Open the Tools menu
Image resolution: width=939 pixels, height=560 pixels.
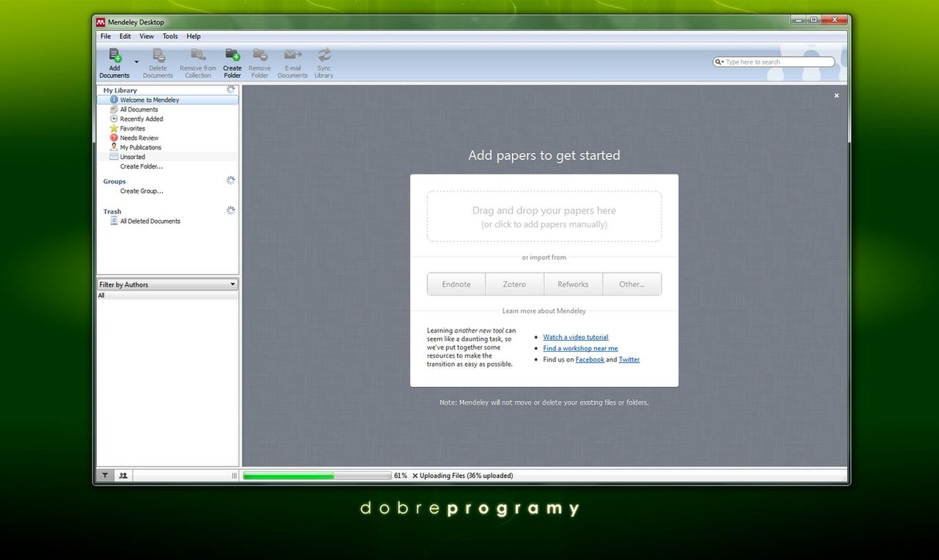click(170, 36)
